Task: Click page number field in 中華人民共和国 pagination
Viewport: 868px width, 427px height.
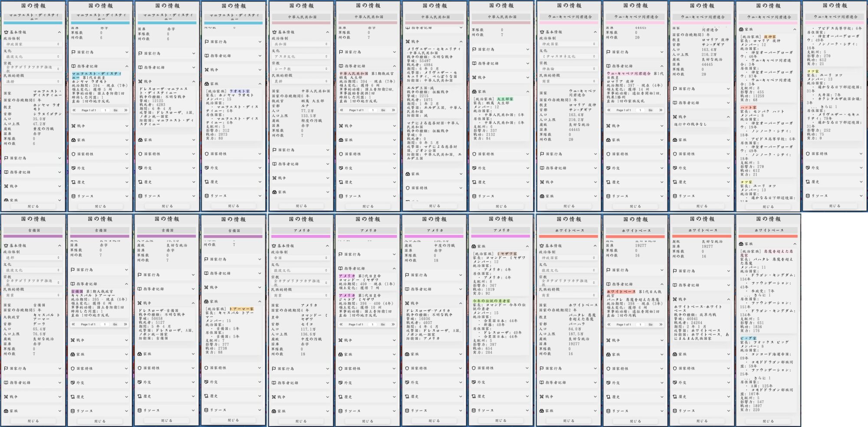Action: [373, 110]
